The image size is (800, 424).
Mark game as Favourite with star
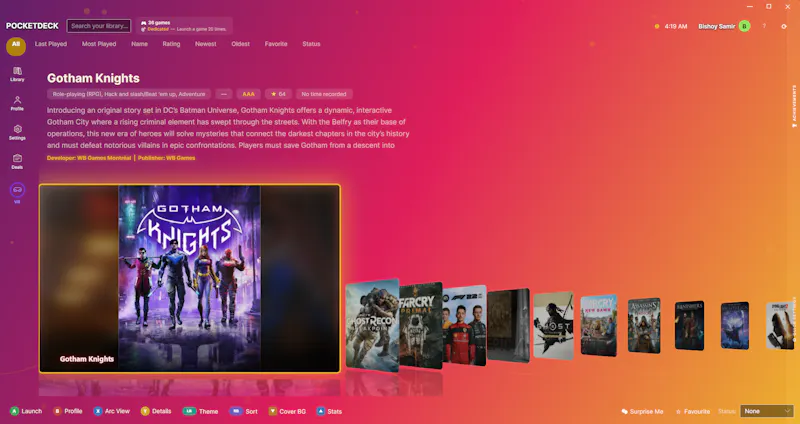click(x=692, y=411)
